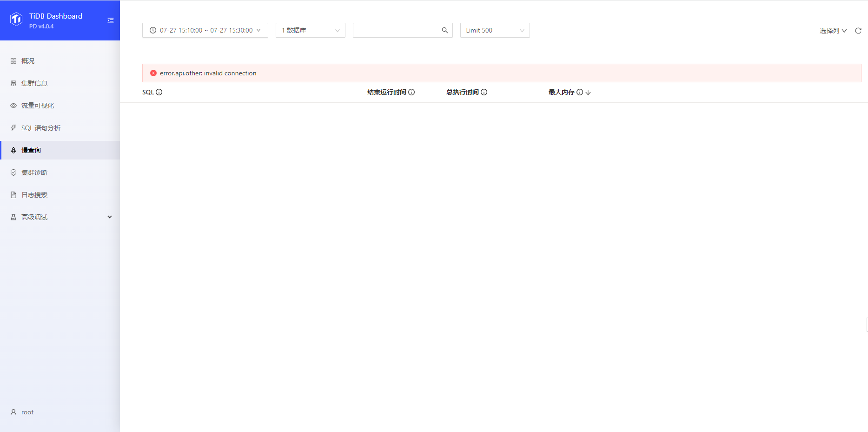The height and width of the screenshot is (432, 868).
Task: Sort by 总执行时间 column header
Action: (463, 92)
